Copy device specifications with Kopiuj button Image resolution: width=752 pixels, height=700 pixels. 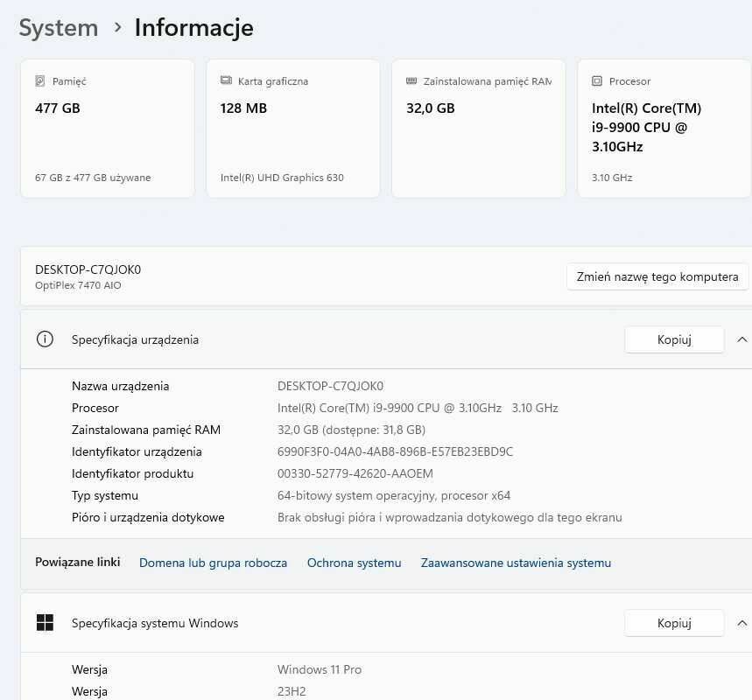pyautogui.click(x=674, y=339)
